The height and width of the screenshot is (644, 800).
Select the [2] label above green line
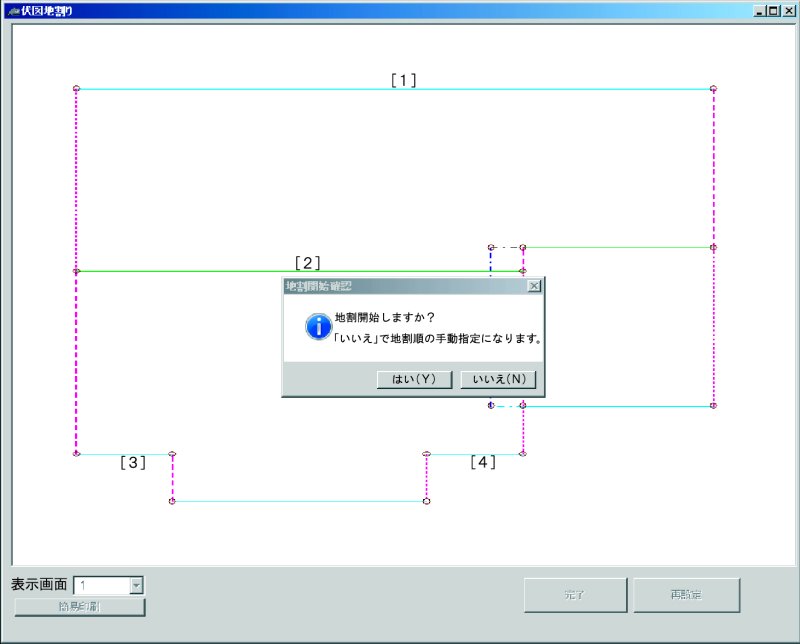(307, 262)
